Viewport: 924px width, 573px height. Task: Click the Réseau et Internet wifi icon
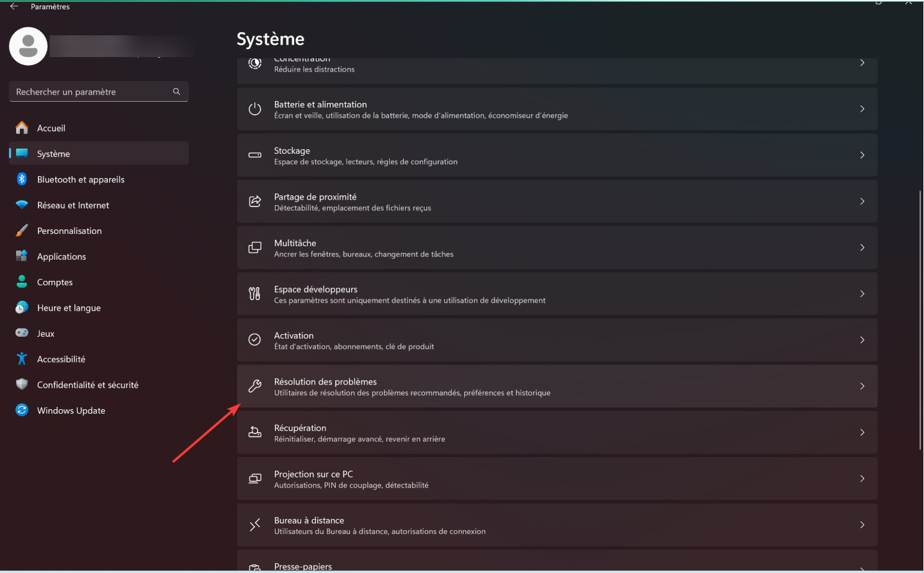pyautogui.click(x=22, y=205)
